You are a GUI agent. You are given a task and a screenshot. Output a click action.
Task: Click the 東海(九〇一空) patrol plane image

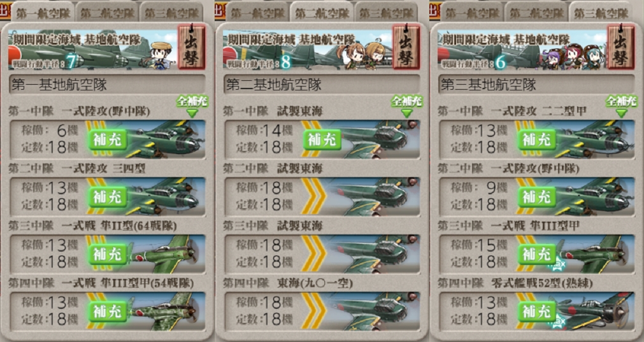[x=373, y=311]
